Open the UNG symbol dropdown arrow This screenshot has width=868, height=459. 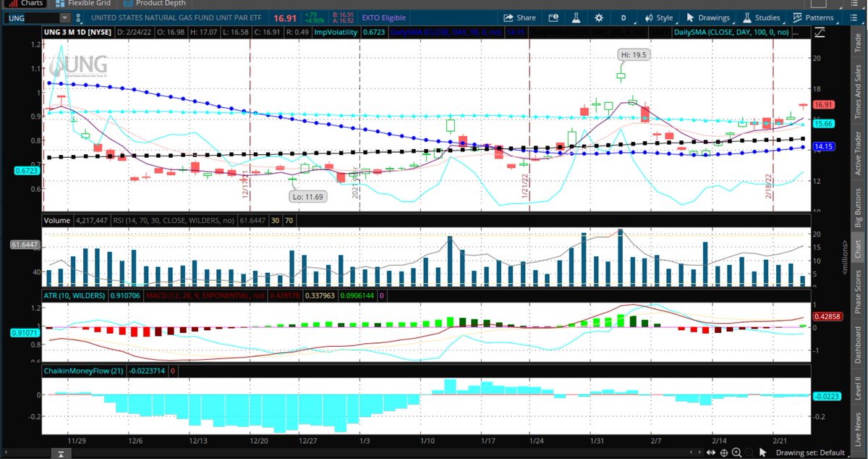pos(66,17)
